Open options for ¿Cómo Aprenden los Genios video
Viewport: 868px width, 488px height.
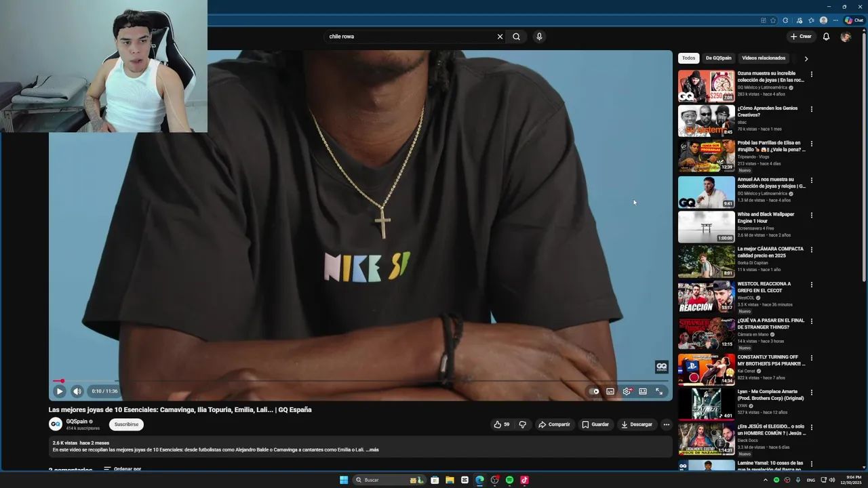pos(811,109)
